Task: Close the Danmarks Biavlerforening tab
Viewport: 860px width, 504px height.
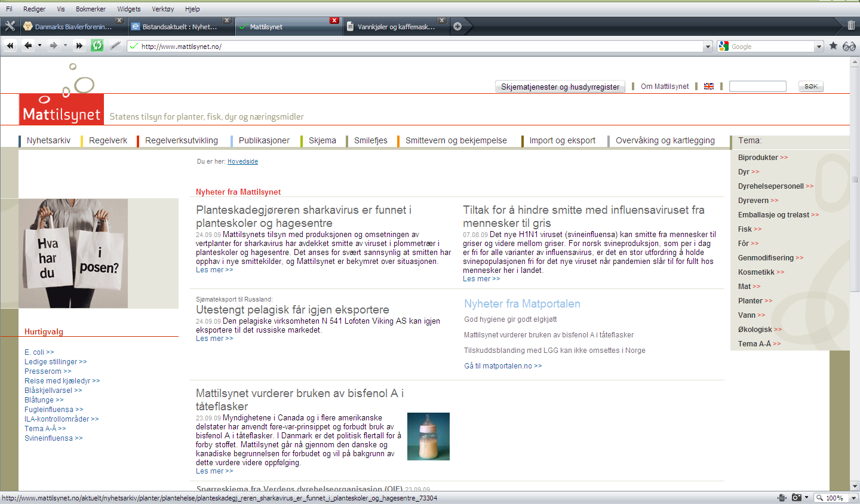Action: click(119, 20)
